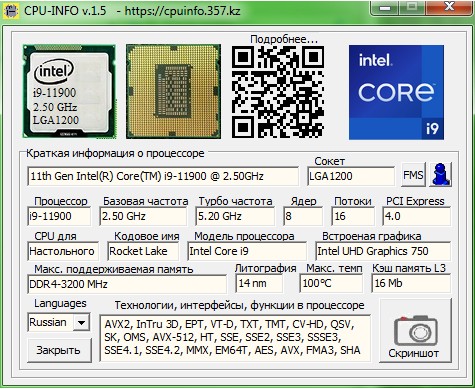Click the camera Скриншот button
This screenshot has width=475, height=389.
416,331
